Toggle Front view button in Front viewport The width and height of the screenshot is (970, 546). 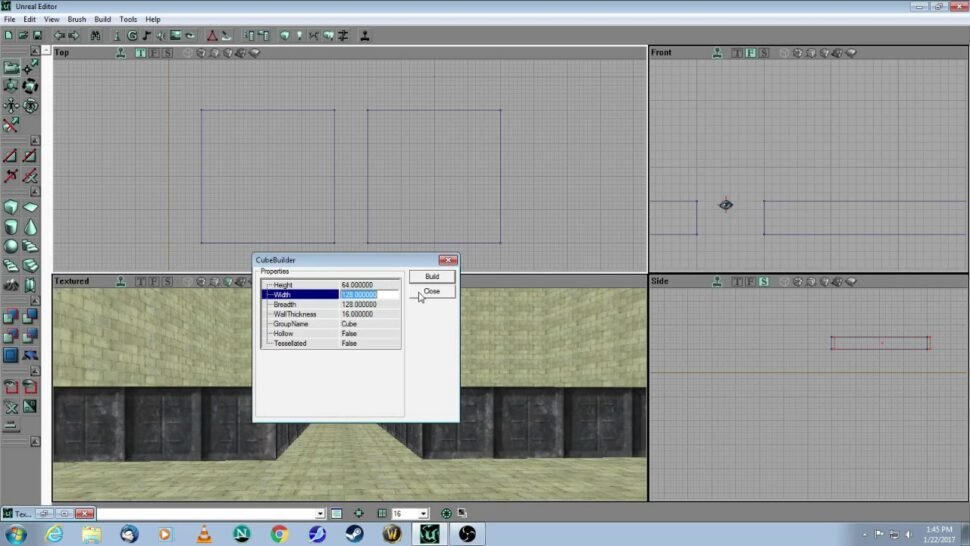(x=750, y=53)
